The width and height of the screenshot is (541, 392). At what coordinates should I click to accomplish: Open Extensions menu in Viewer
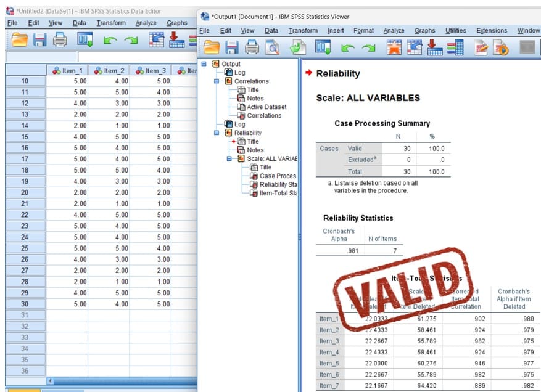point(492,31)
